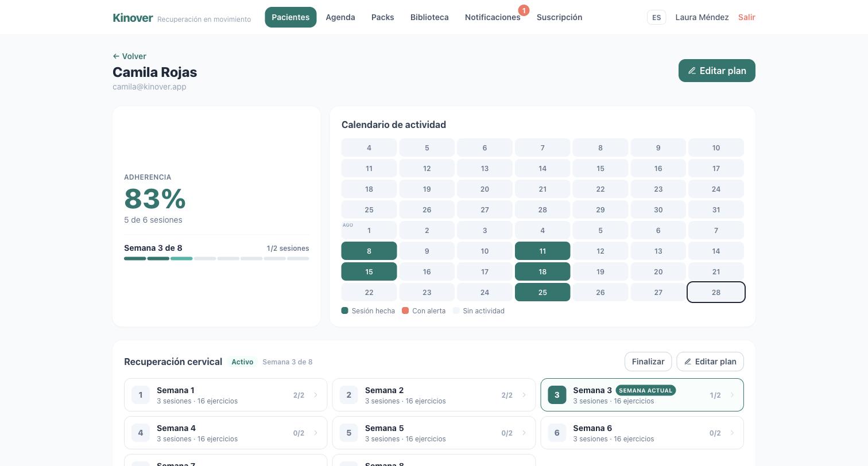Expand the Semana 5 chevron
Viewport: 868px width, 466px height.
(x=524, y=433)
